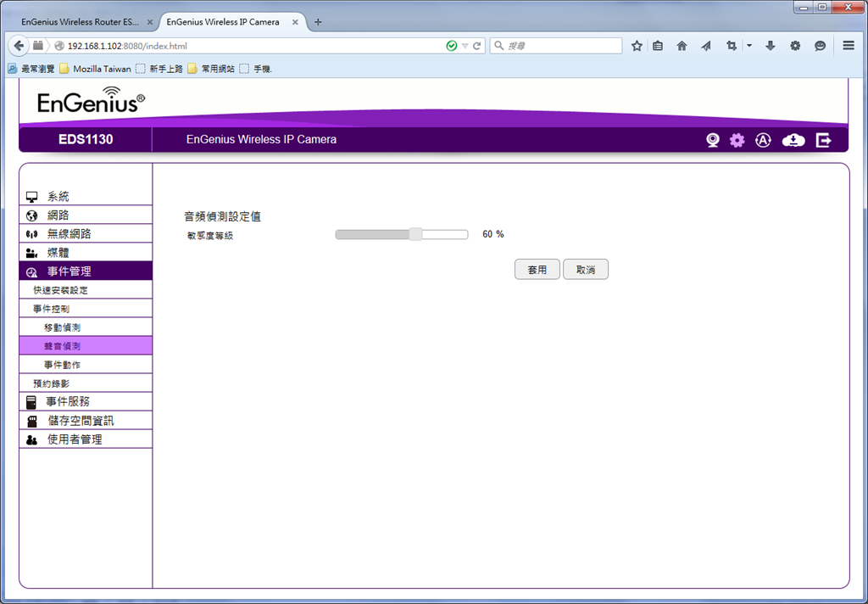Open 儲存空間資訊 in the sidebar
This screenshot has height=604, width=868.
(86, 421)
